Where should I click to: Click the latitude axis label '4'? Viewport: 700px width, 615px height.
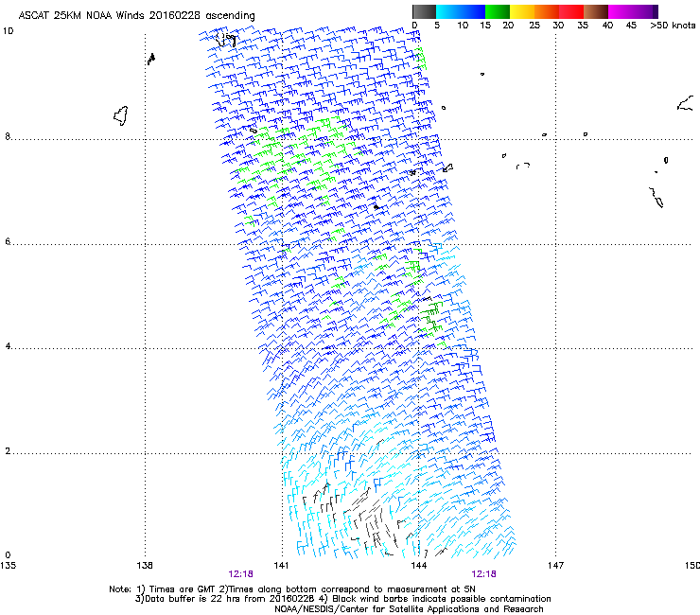click(x=8, y=346)
